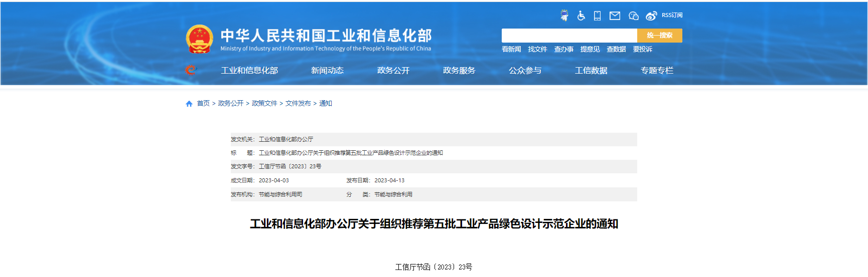Open the 政务公开 navigation menu
Viewport: 868px width, 277px height.
point(393,71)
